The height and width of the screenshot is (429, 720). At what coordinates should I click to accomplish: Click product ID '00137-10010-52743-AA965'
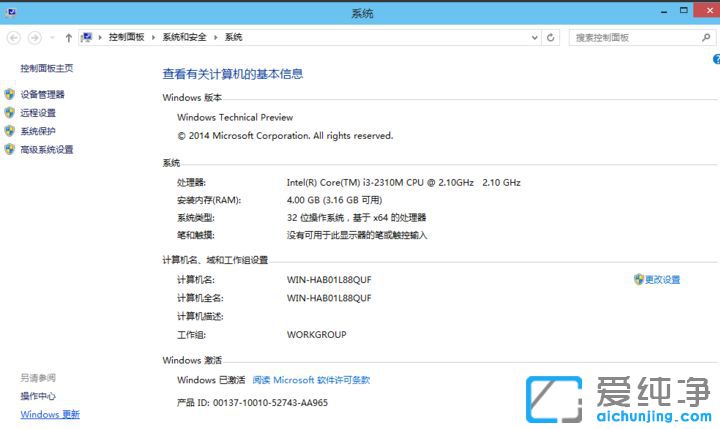point(270,403)
